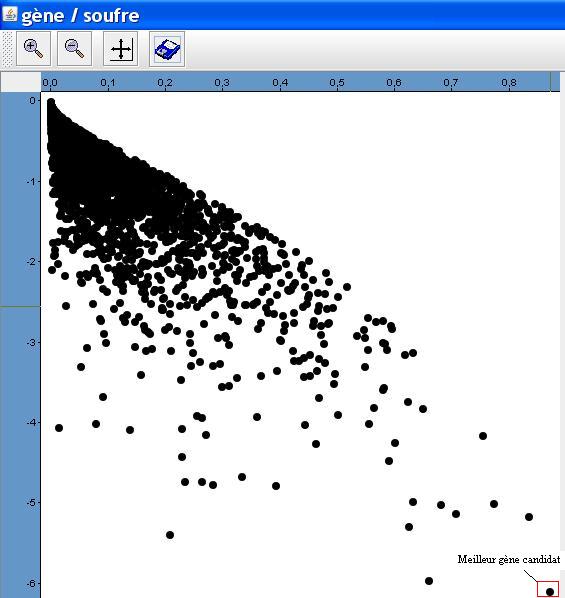Select the red-boxed best candidate gene point
This screenshot has width=565, height=598.
pyautogui.click(x=548, y=590)
